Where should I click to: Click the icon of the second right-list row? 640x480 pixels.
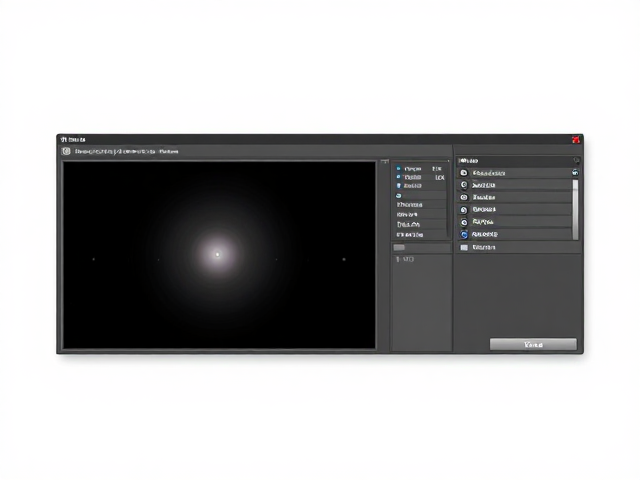(x=464, y=185)
